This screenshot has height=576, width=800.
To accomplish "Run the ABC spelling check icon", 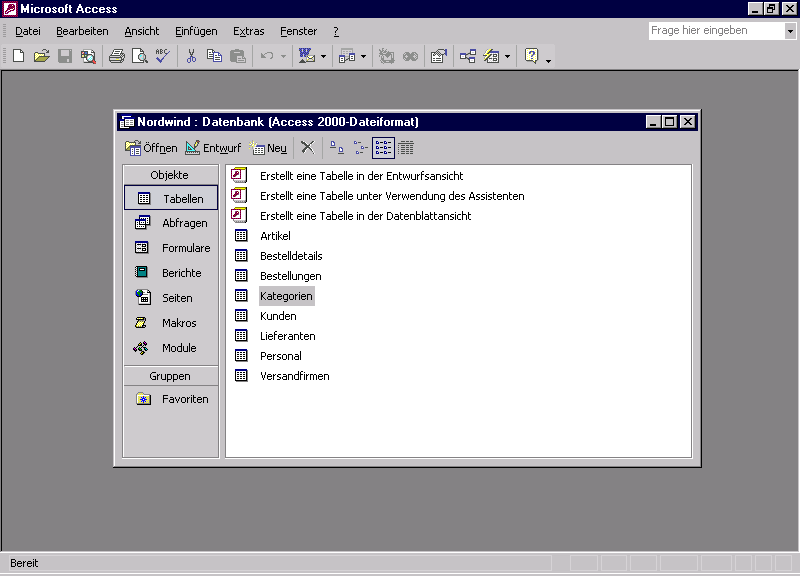I will point(163,56).
